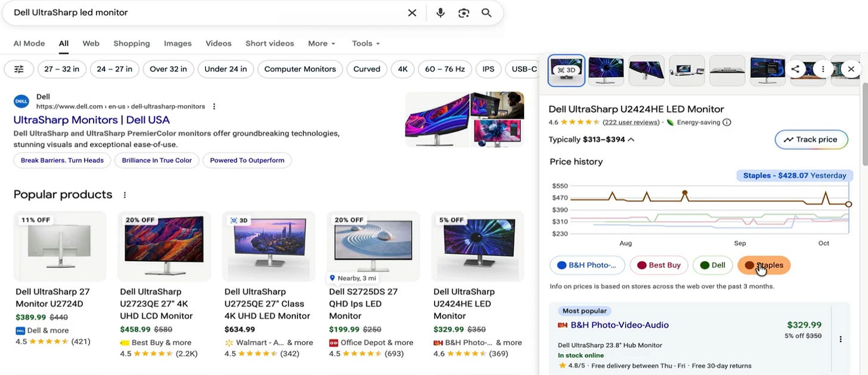Viewport: 868px width, 375px height.
Task: Apply the Under 24 in filter
Action: pos(225,69)
